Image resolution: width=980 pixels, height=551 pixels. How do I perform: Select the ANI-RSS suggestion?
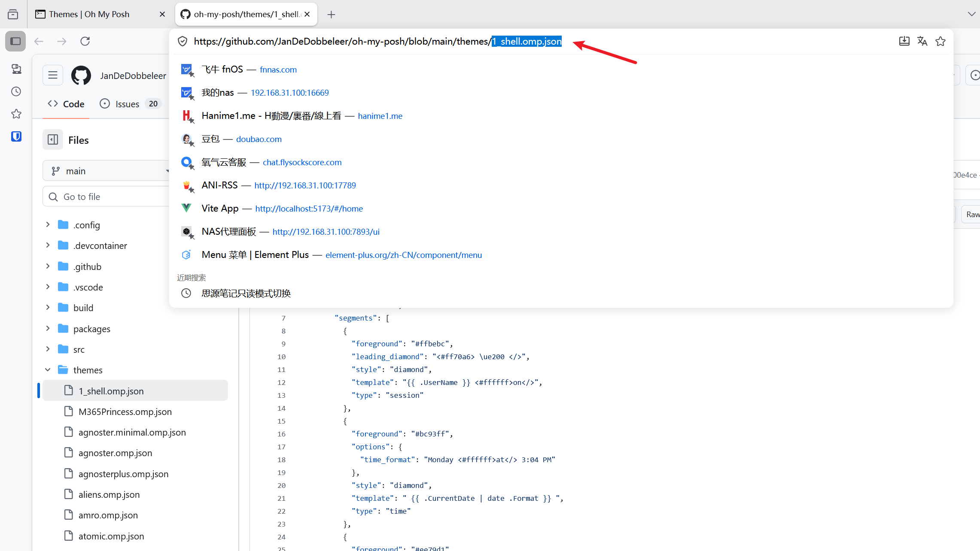(x=561, y=185)
